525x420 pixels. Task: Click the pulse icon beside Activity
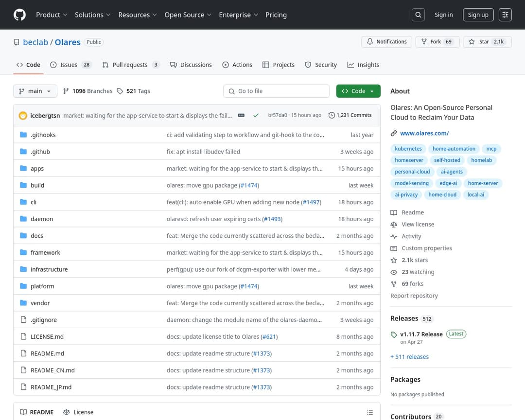coord(394,236)
